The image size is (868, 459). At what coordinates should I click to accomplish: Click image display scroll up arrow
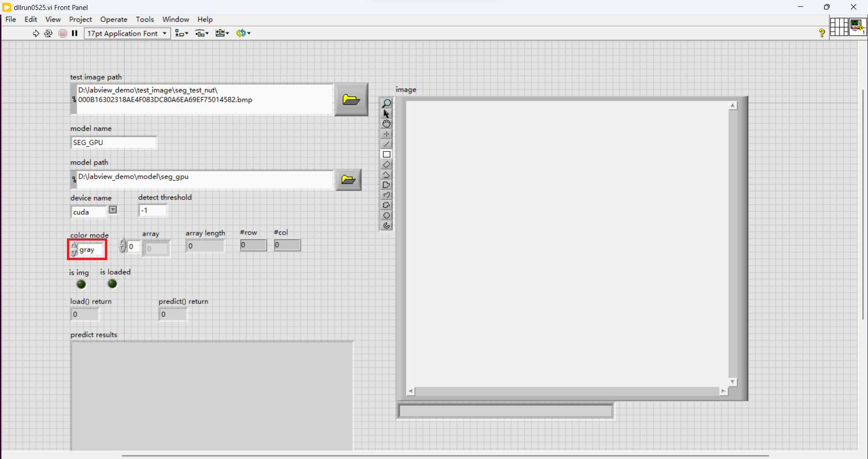tap(733, 105)
